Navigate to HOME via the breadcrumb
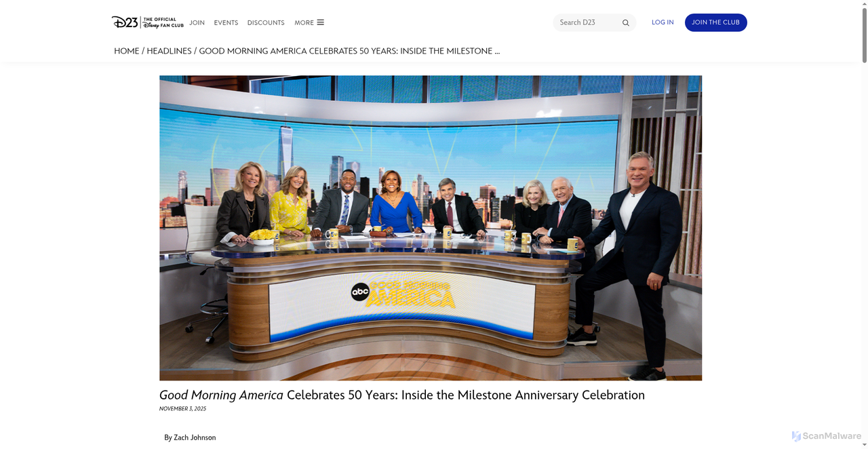 [126, 51]
